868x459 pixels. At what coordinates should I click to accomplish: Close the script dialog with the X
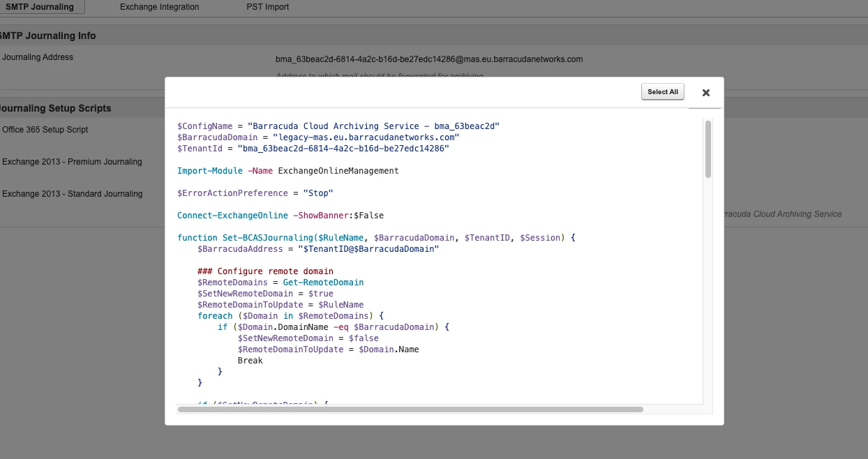pyautogui.click(x=705, y=93)
